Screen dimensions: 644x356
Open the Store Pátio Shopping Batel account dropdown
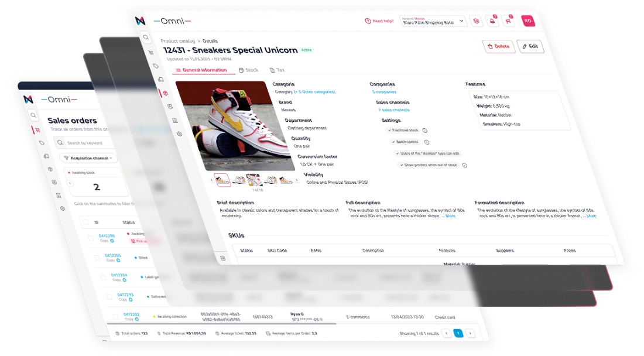coord(433,21)
